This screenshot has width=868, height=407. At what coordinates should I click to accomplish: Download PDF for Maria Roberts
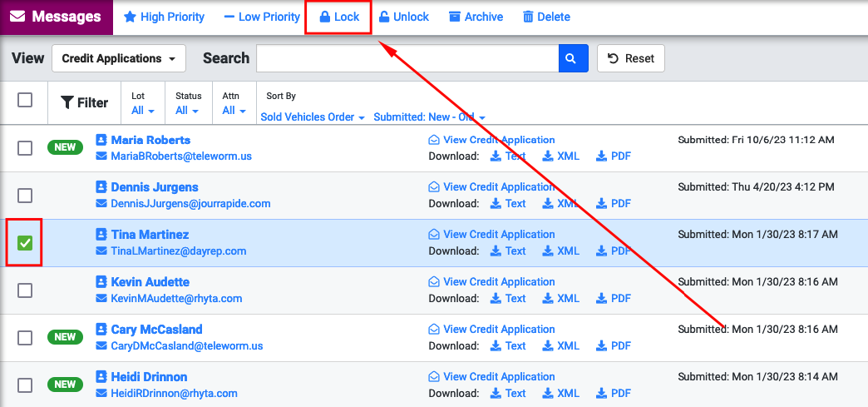pos(614,156)
